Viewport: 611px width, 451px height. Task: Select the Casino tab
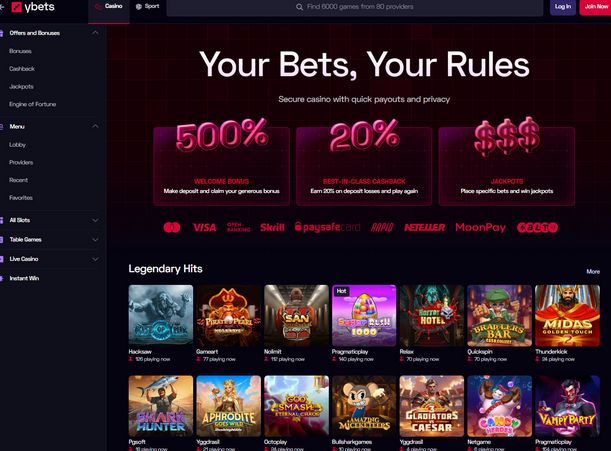(x=109, y=6)
